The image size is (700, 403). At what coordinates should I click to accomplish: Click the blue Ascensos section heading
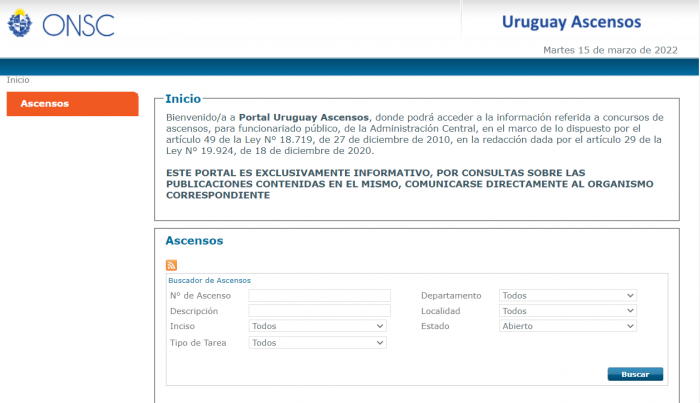(x=194, y=241)
